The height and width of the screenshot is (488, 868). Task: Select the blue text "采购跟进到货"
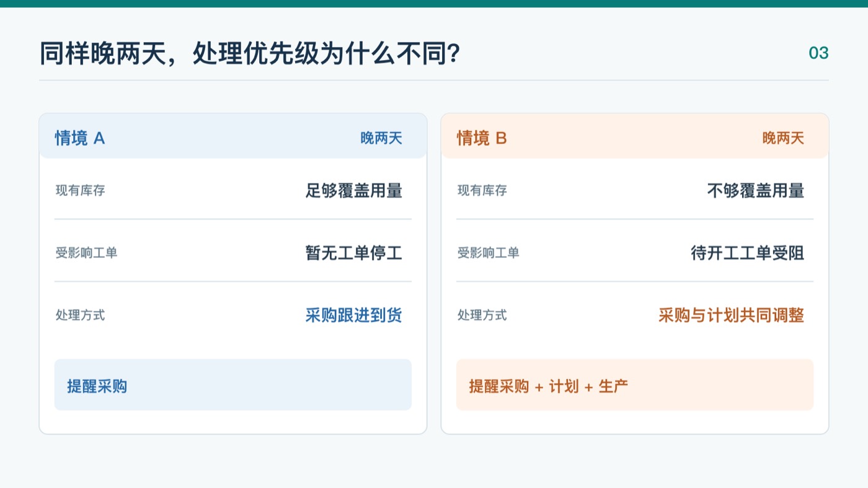(353, 315)
